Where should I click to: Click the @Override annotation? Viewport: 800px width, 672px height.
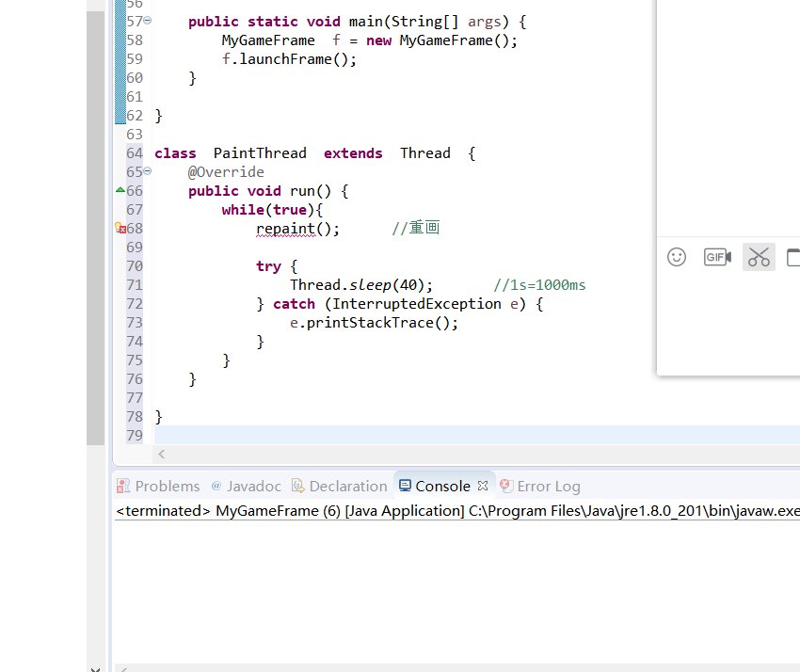click(226, 172)
